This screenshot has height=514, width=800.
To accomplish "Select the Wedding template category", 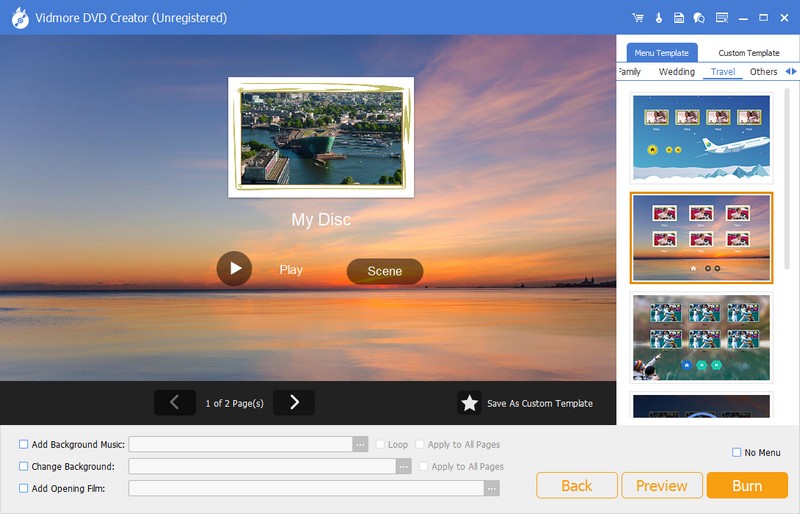I will pyautogui.click(x=676, y=72).
